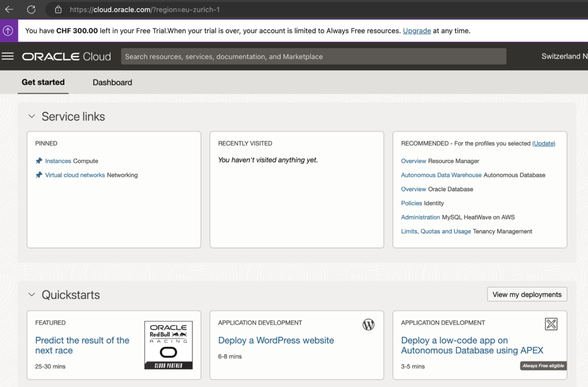Open the Administration MySQL HeatWave link
Image resolution: width=588 pixels, height=387 pixels.
tap(420, 217)
